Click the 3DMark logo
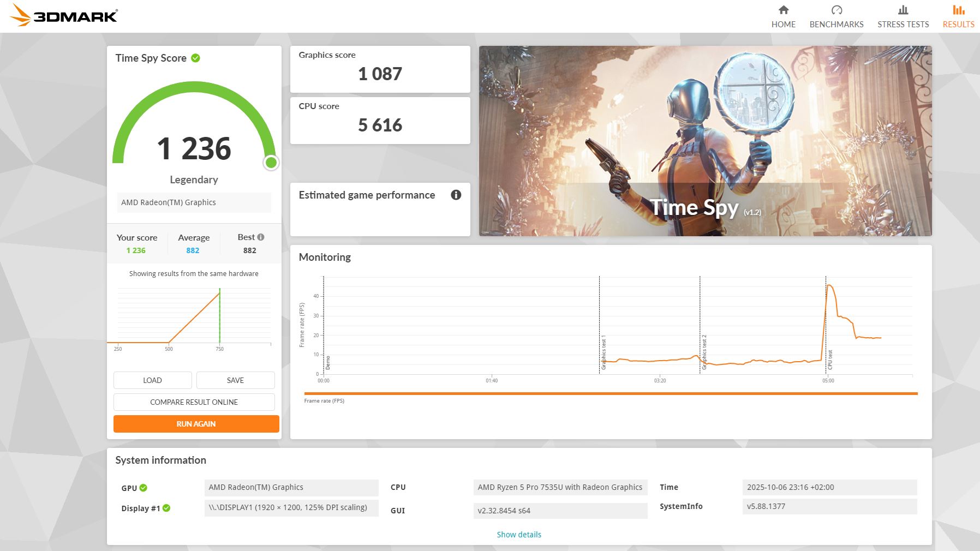Viewport: 980px width, 551px height. pyautogui.click(x=64, y=15)
